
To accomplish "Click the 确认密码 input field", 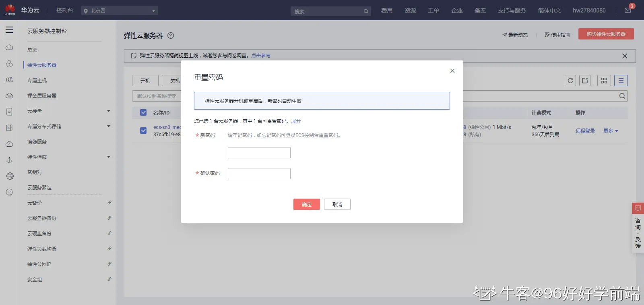I will click(x=259, y=174).
